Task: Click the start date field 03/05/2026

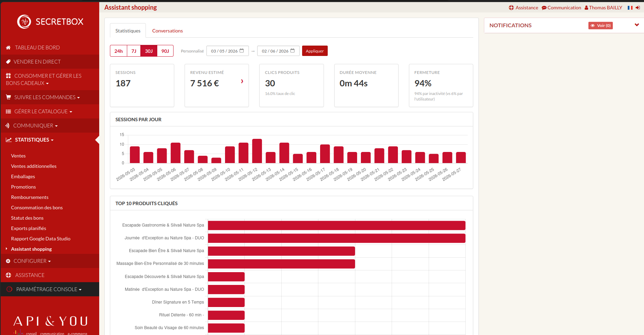Action: (x=227, y=51)
